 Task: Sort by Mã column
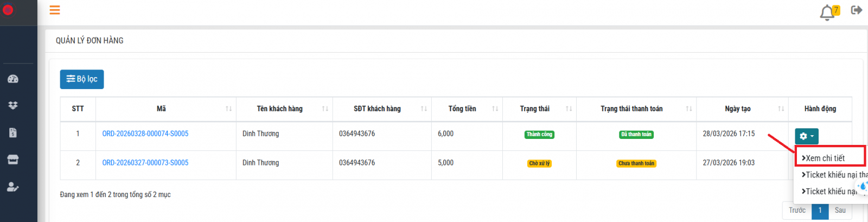point(166,109)
